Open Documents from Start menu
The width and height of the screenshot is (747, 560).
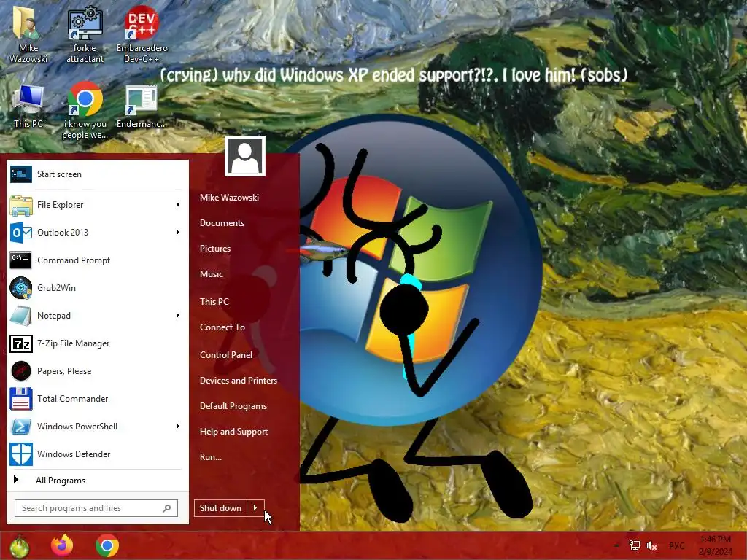222,223
